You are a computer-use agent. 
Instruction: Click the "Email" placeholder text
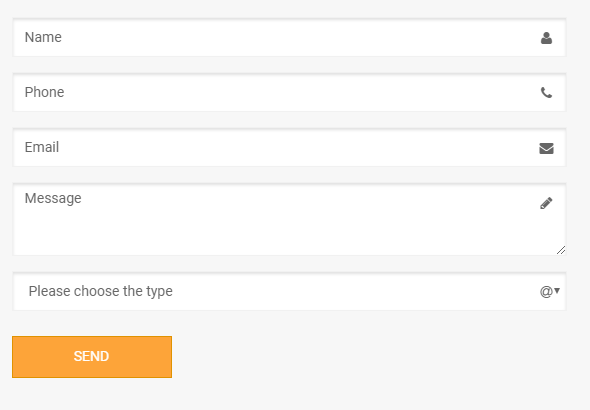[42, 147]
